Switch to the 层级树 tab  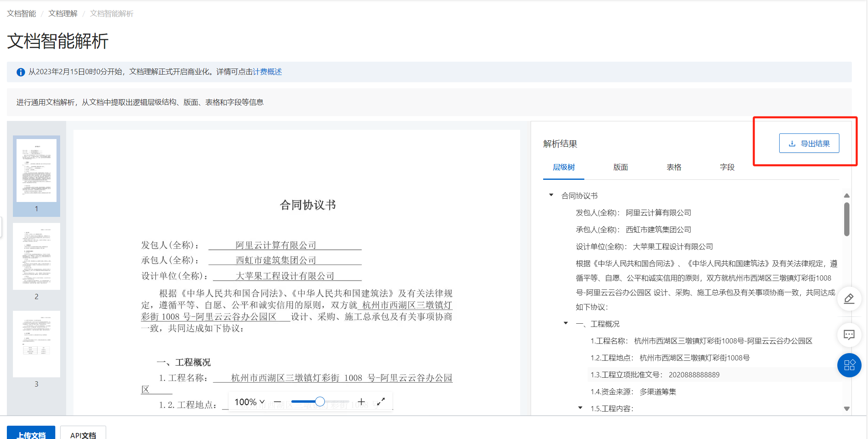564,167
